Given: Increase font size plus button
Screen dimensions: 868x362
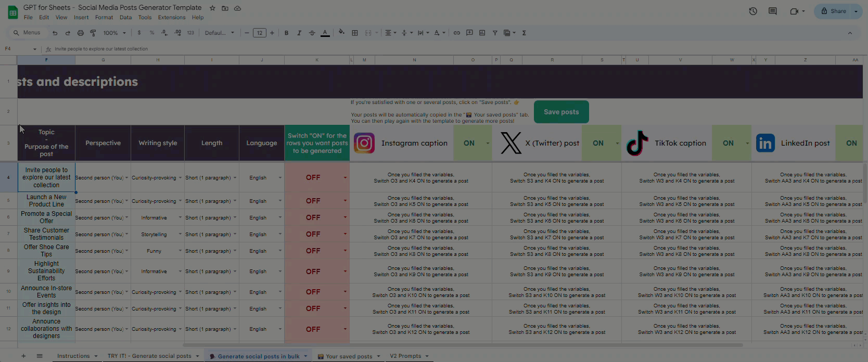Looking at the screenshot, I should point(272,33).
